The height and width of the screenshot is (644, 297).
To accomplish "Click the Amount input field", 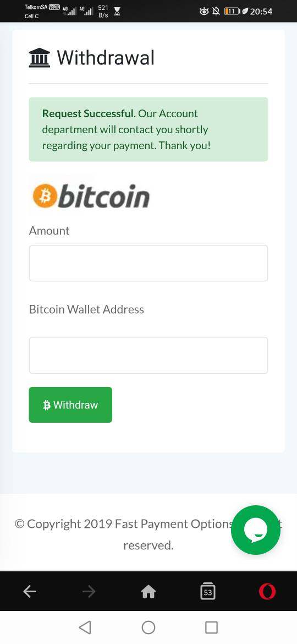I will (x=148, y=263).
